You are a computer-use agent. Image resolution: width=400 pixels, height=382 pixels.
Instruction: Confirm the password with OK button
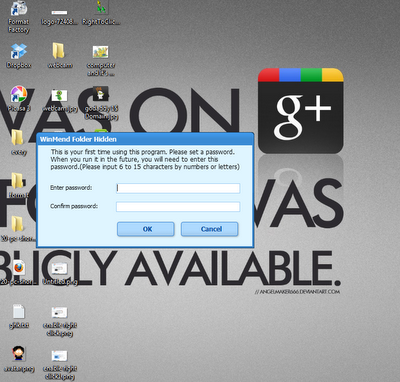[x=146, y=229]
